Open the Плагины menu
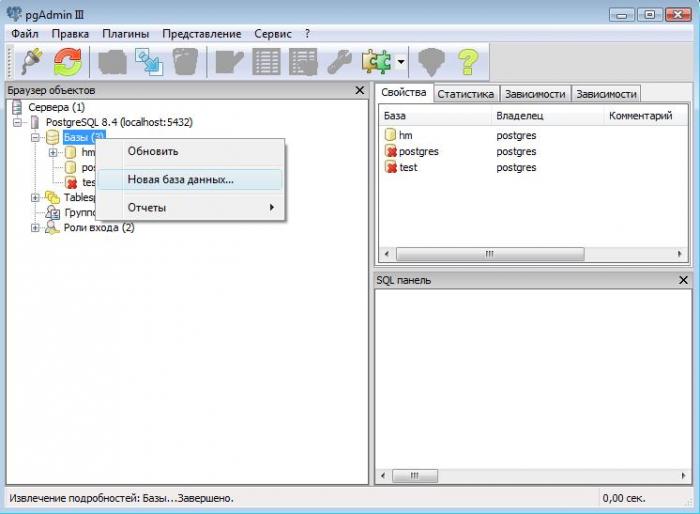Screen dimensions: 700x514 click(x=125, y=34)
